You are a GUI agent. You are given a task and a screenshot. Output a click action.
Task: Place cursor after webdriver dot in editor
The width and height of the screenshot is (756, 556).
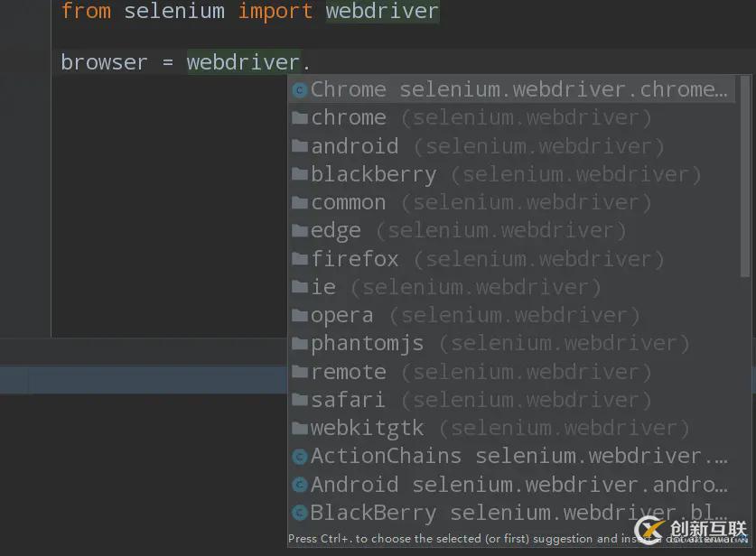click(x=311, y=62)
